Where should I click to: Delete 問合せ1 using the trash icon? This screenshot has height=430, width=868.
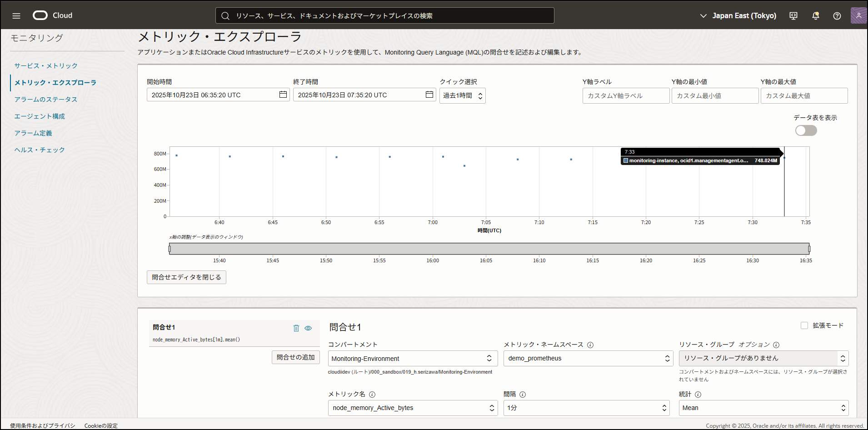[296, 328]
